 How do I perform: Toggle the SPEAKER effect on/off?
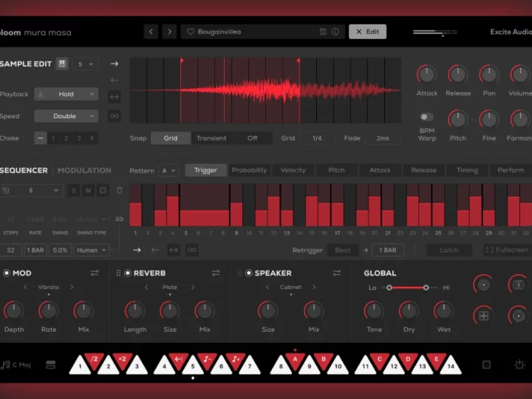[x=249, y=273]
